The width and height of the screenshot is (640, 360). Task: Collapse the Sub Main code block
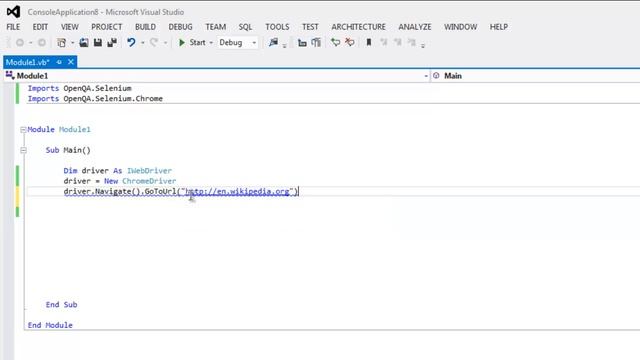[23, 150]
